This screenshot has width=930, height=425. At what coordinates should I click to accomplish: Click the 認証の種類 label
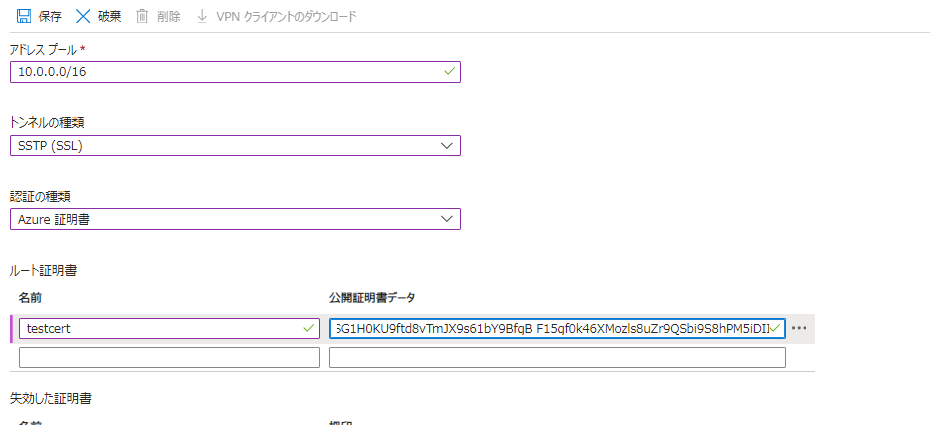[x=40, y=197]
